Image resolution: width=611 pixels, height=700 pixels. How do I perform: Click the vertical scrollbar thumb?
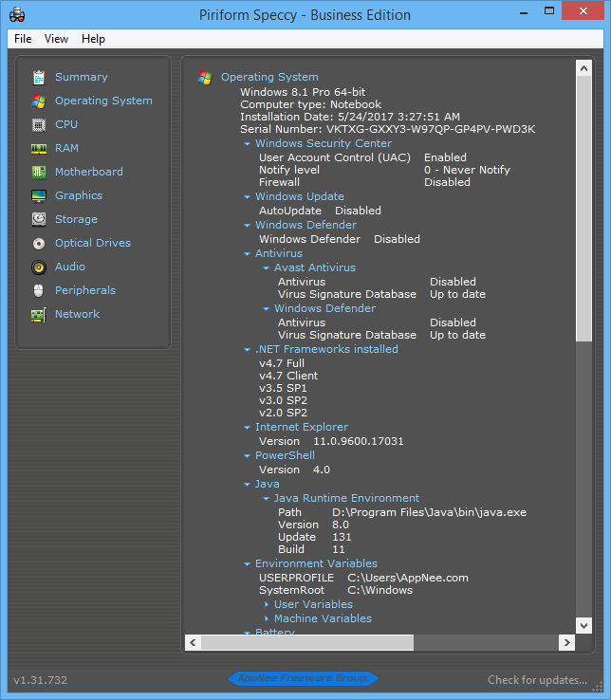pyautogui.click(x=583, y=209)
